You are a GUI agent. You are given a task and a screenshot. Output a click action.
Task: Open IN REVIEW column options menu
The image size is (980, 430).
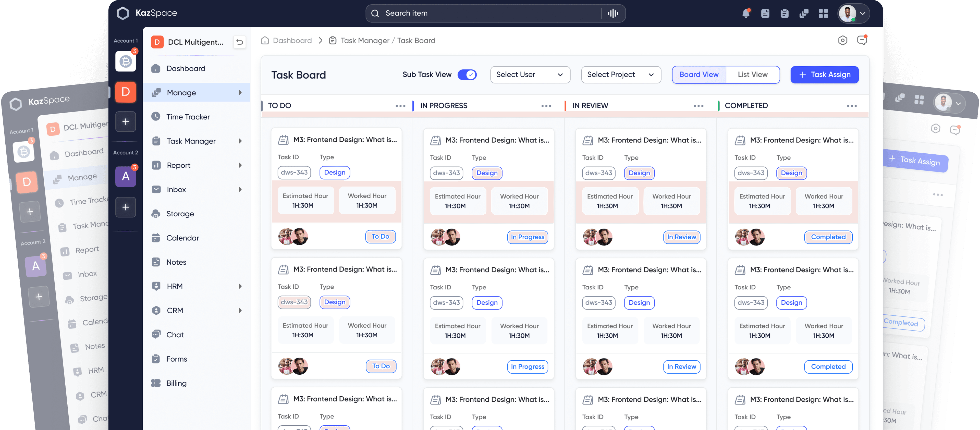698,106
